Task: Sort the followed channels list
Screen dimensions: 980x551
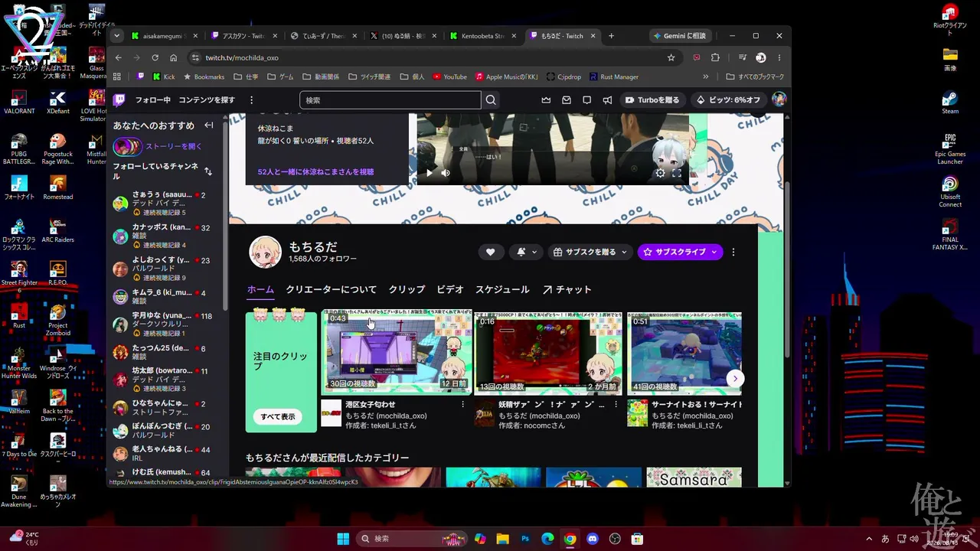Action: (208, 171)
